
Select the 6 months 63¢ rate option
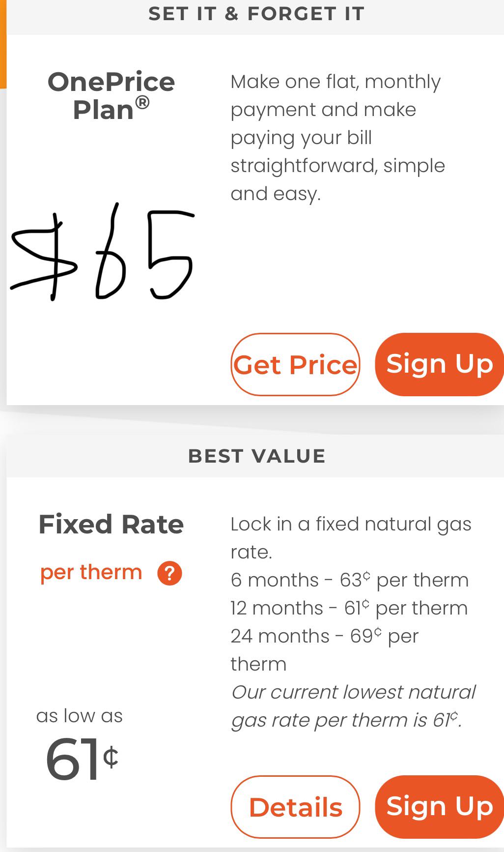tap(349, 580)
